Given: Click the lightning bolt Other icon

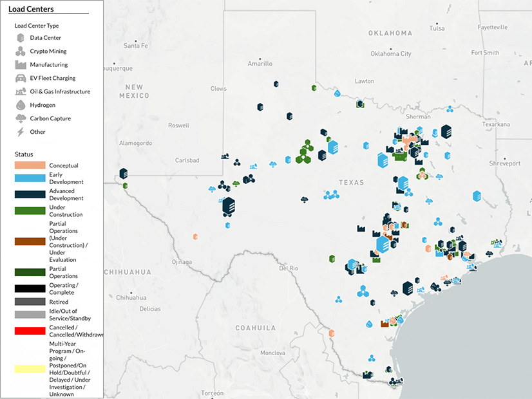Looking at the screenshot, I should click(20, 132).
